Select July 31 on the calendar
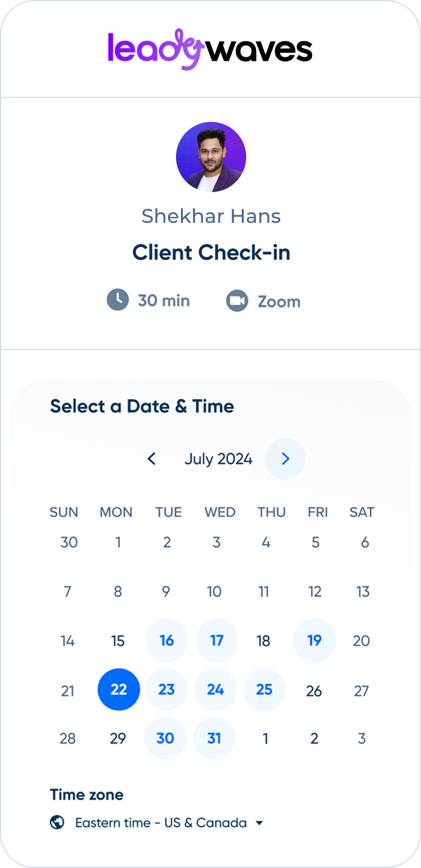 pos(214,738)
